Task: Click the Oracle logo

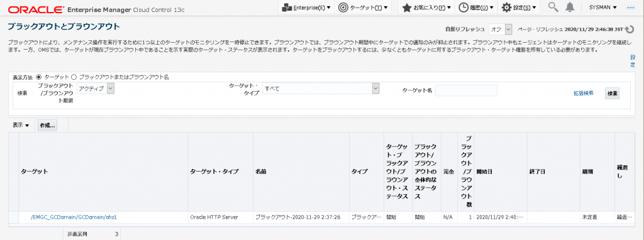Action: pos(36,9)
